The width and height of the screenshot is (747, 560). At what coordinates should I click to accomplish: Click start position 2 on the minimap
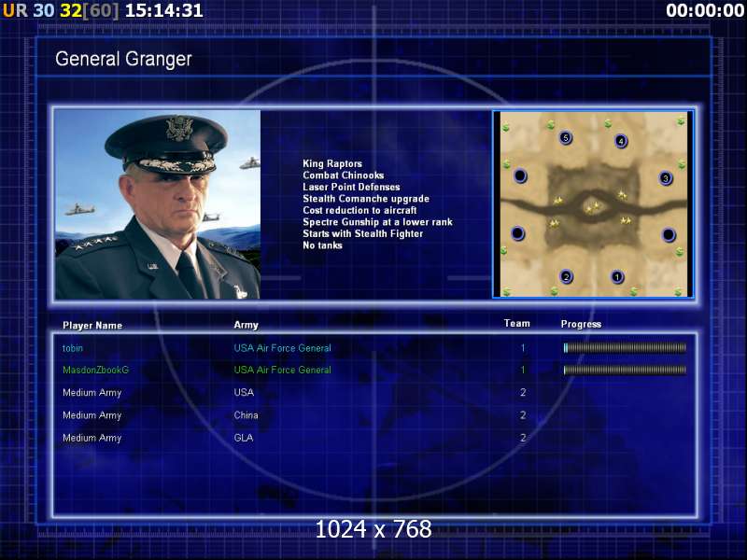point(566,276)
